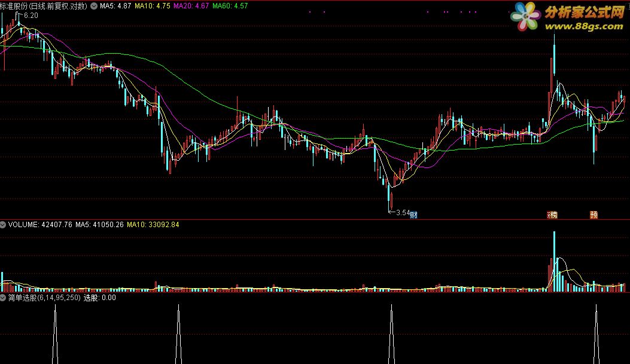Image resolution: width=630 pixels, height=364 pixels.
Task: Click the 3.54 low price label
Action: point(403,213)
